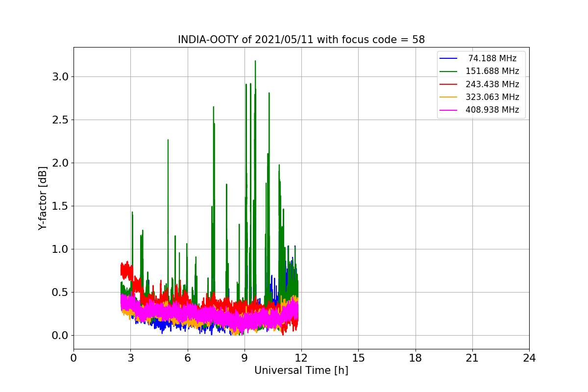Click y-axis tick label '0.0'

point(61,336)
